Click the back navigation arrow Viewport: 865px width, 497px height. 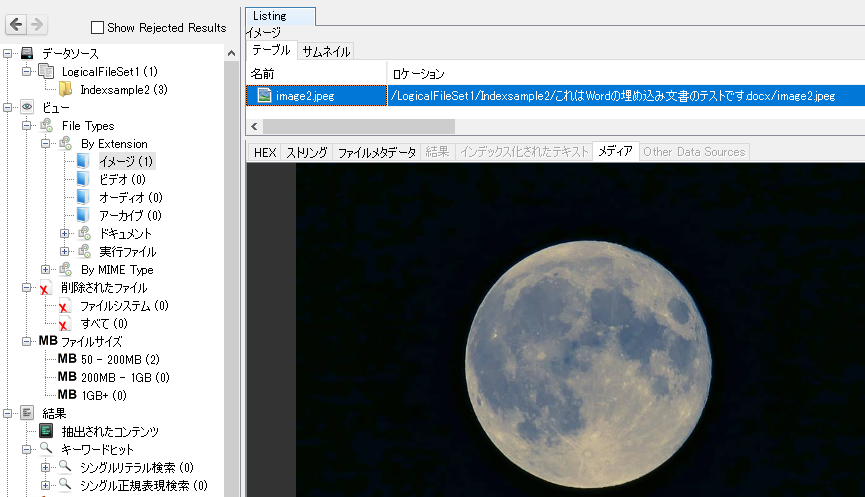[x=17, y=24]
